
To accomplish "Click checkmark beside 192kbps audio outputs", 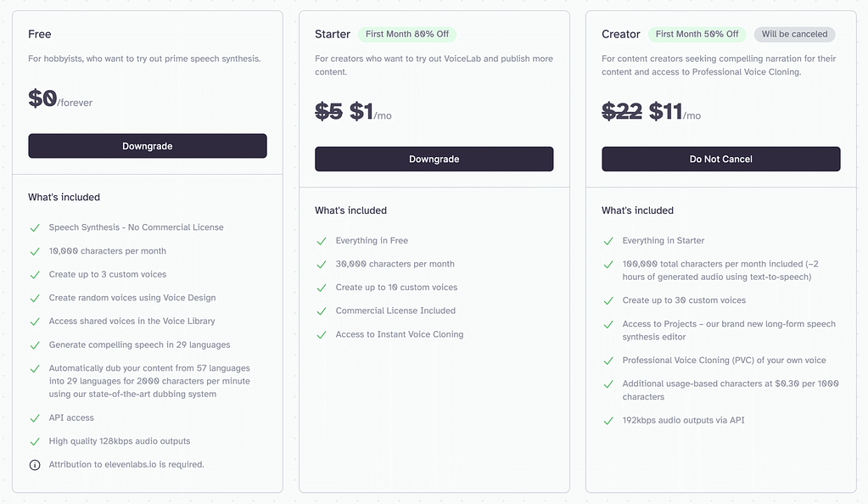I will [608, 421].
